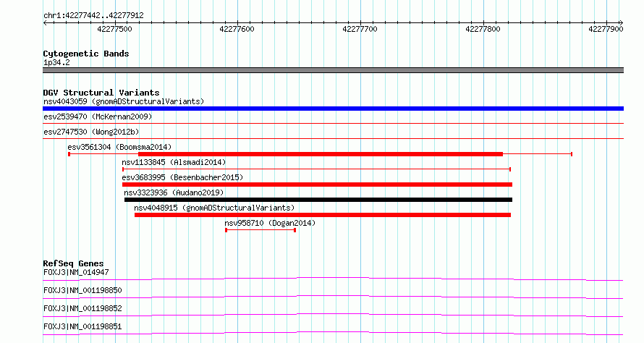This screenshot has width=644, height=343.
Task: Click the FOXJ3|NM_014947 transcript label
Action: click(x=76, y=272)
